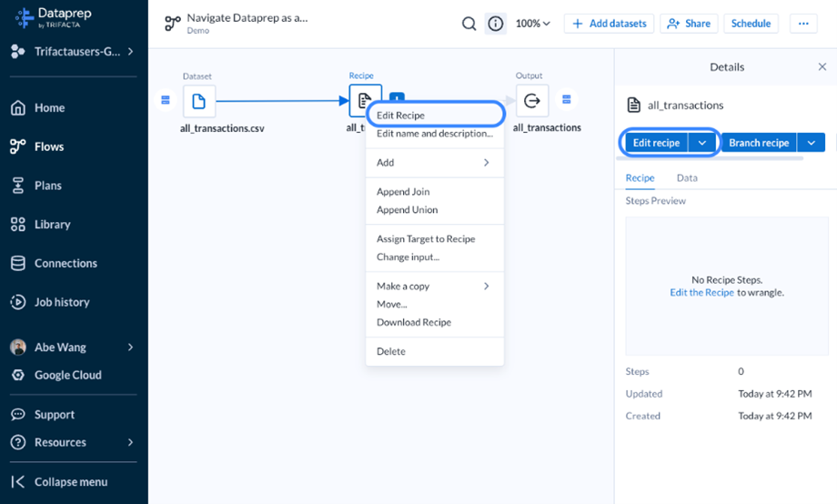Go to Flows in the sidebar
The image size is (837, 504).
point(36,146)
